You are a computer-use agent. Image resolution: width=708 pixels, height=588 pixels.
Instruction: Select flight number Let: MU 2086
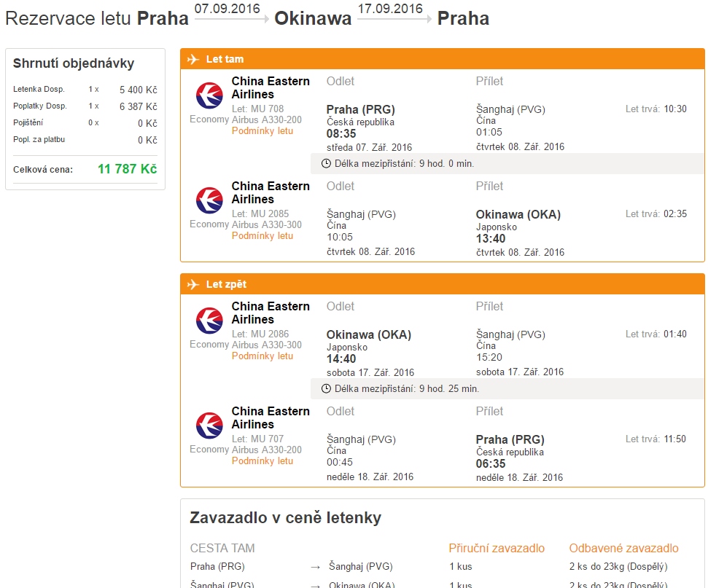pos(260,334)
